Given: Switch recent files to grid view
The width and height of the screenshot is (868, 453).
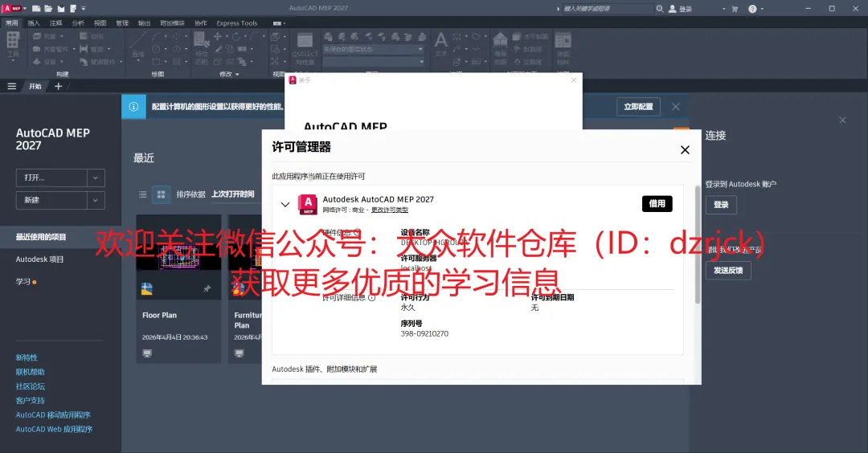Looking at the screenshot, I should 161,194.
